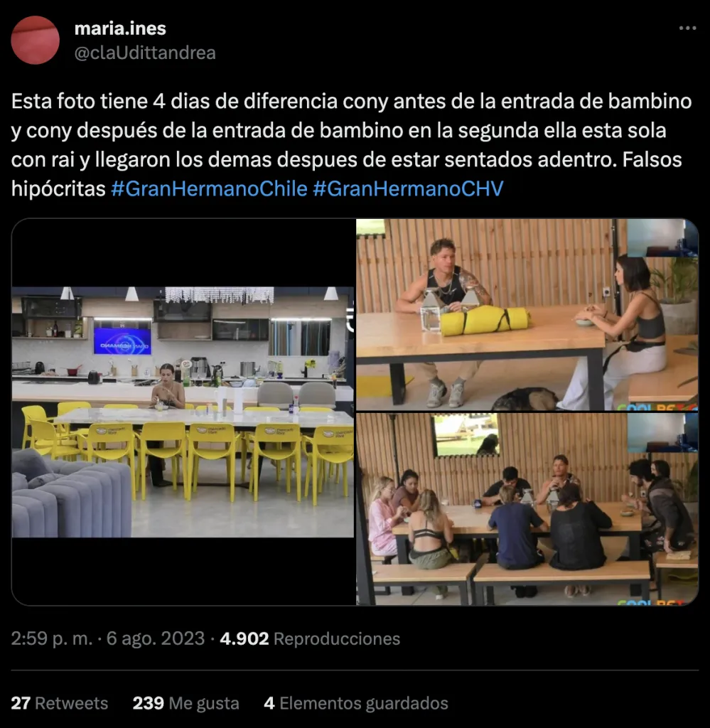The height and width of the screenshot is (728, 710).
Task: Open the 239 Me gusta likes list
Action: coord(185,703)
